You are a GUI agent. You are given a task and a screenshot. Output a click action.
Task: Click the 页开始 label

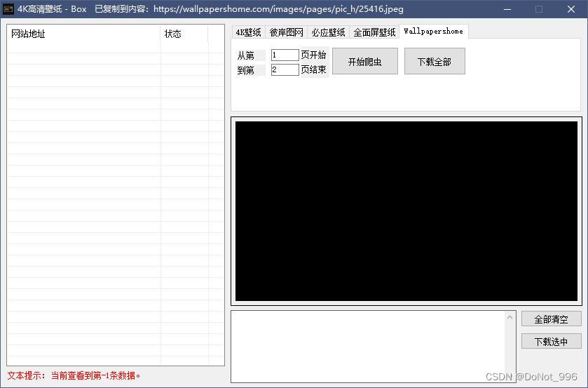[313, 55]
